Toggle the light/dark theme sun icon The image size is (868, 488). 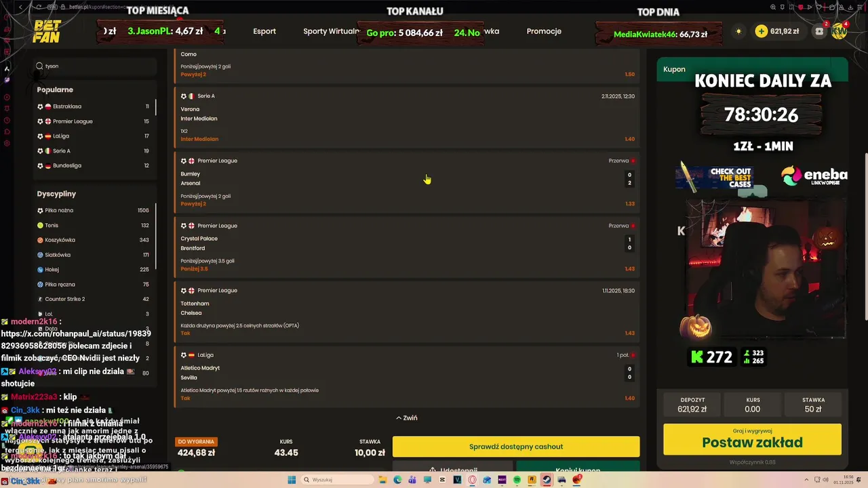[x=738, y=31]
